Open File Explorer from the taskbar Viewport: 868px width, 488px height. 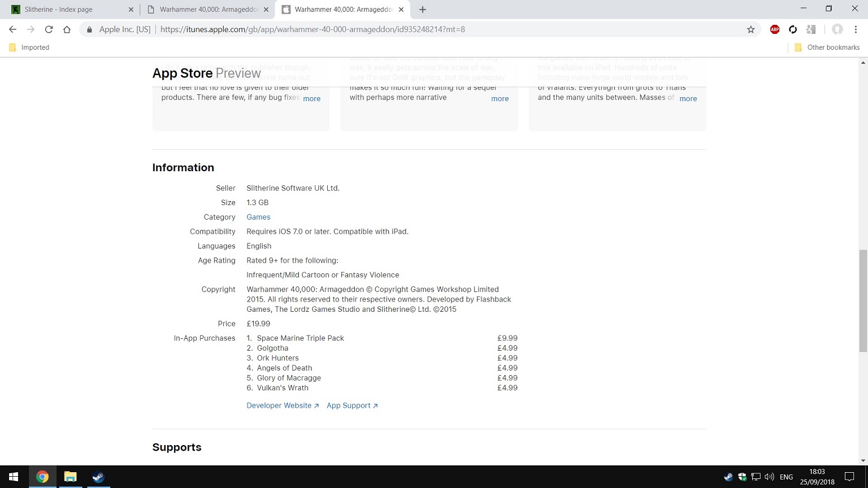pos(70,477)
